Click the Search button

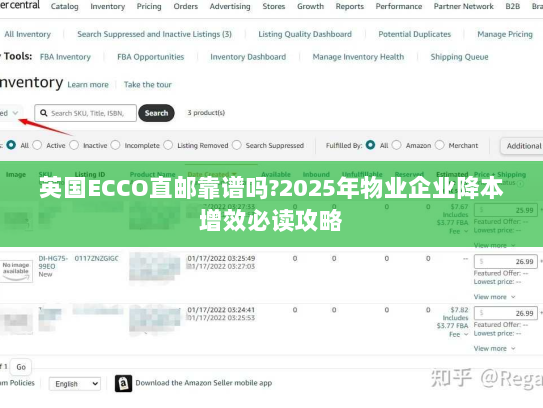(x=156, y=113)
